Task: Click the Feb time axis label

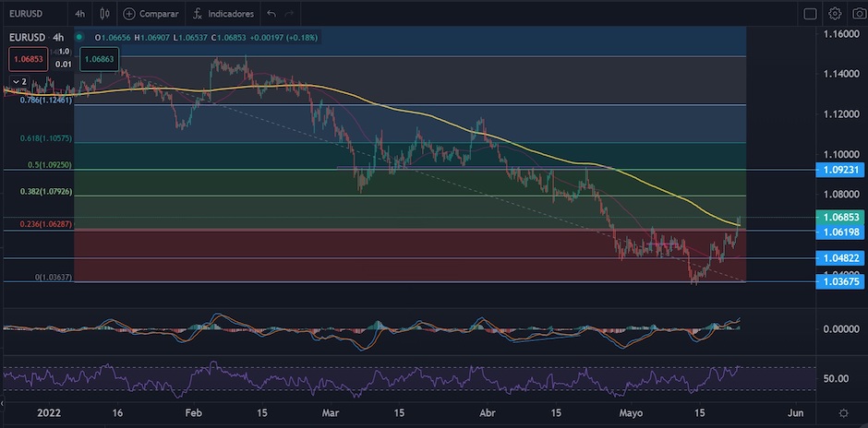Action: 193,413
